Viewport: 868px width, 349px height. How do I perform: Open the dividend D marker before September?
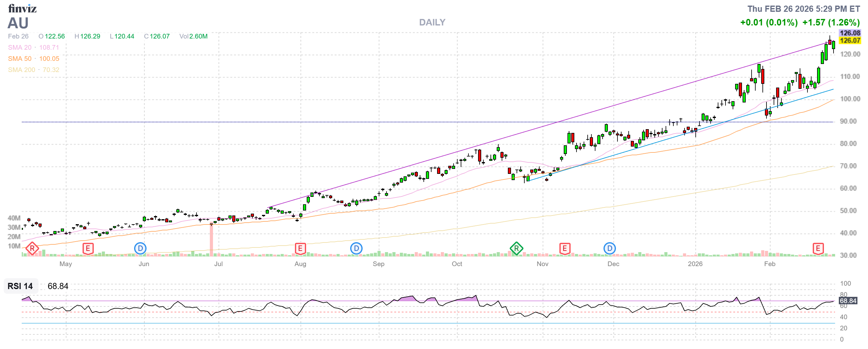point(356,249)
